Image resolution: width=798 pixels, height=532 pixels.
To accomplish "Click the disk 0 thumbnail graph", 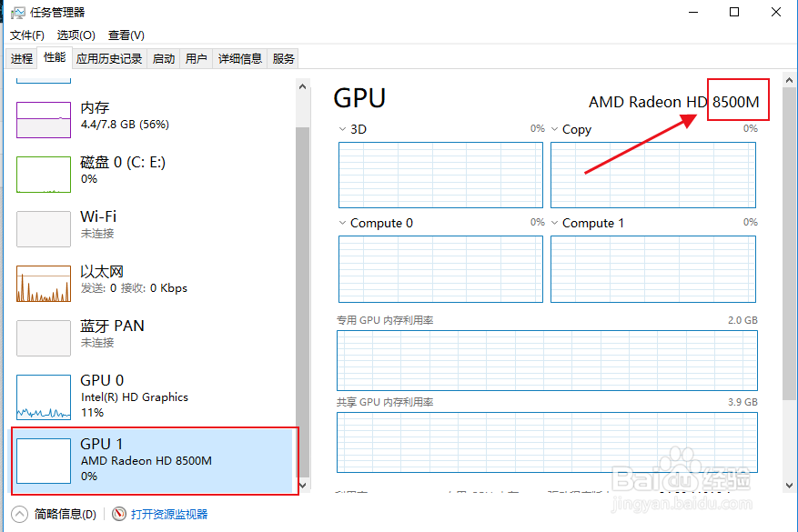I will (x=44, y=175).
